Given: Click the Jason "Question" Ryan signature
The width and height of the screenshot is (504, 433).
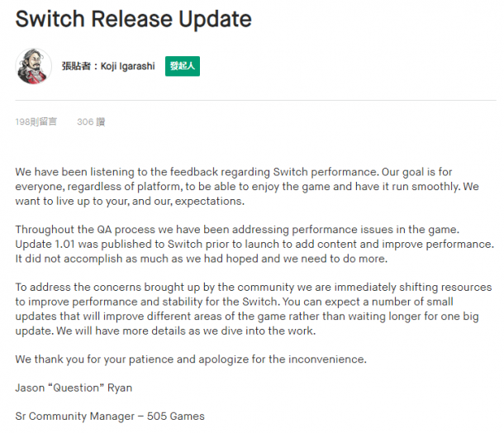Looking at the screenshot, I should (x=74, y=388).
